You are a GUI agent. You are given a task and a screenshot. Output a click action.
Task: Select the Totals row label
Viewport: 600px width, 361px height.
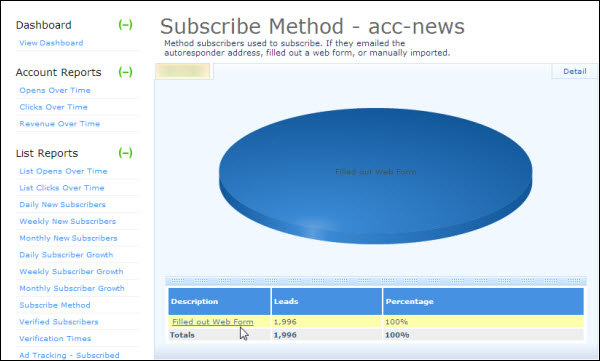pos(182,335)
